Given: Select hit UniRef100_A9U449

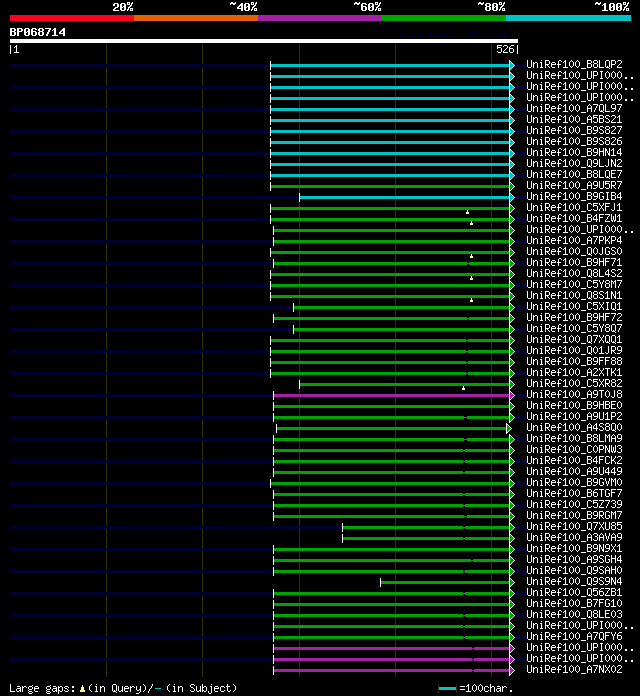Looking at the screenshot, I should [574, 472].
